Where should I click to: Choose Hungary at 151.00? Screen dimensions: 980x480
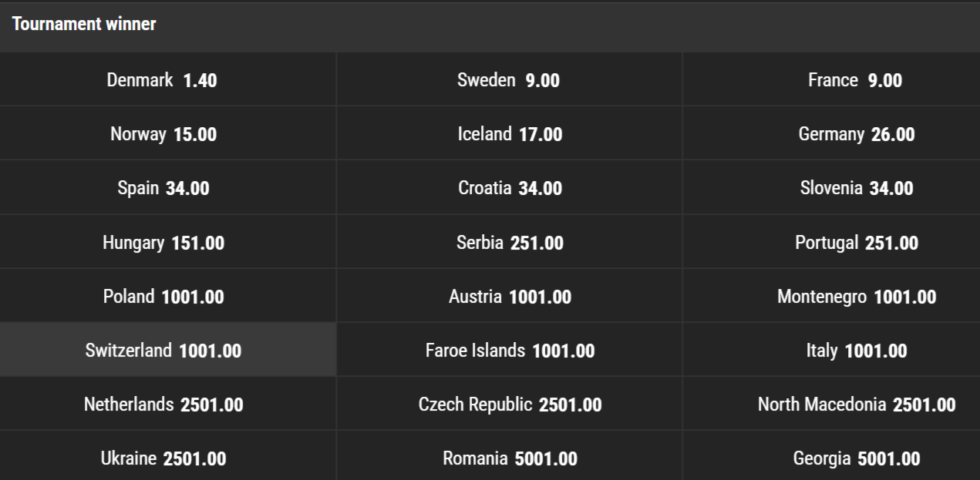163,243
